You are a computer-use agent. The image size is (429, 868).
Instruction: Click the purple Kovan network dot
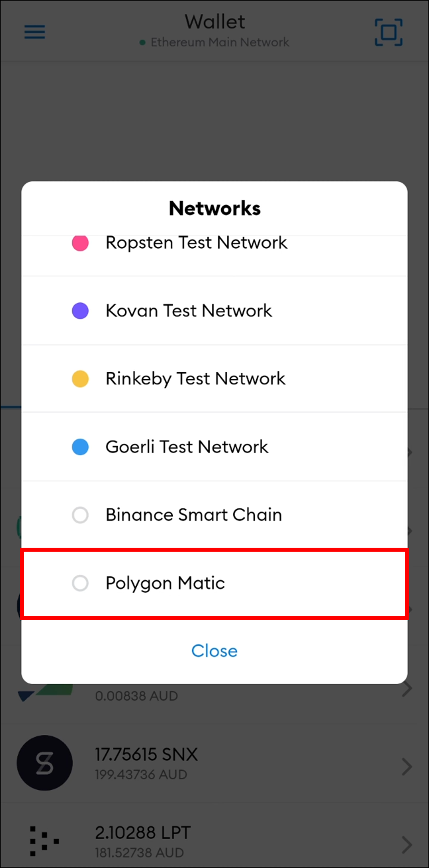(x=80, y=311)
